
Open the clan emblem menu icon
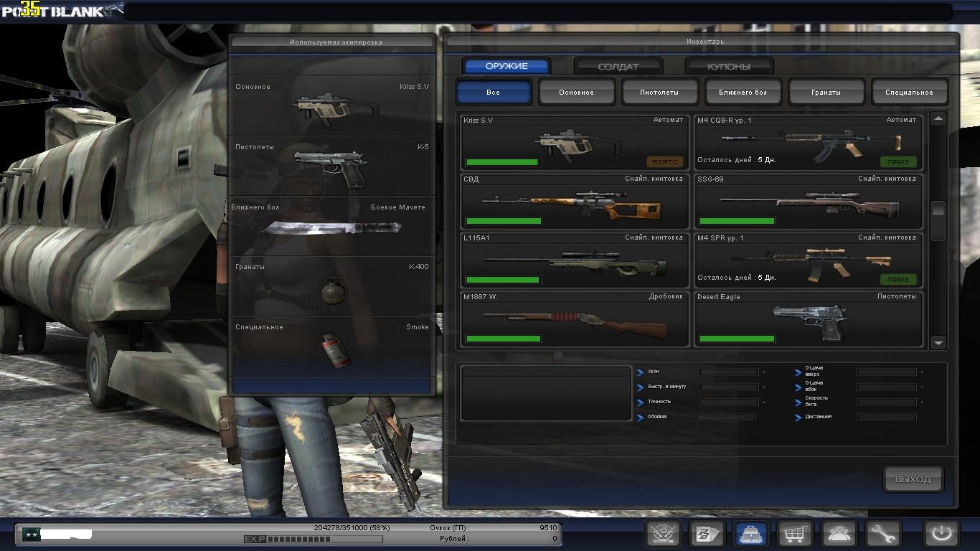click(x=662, y=534)
